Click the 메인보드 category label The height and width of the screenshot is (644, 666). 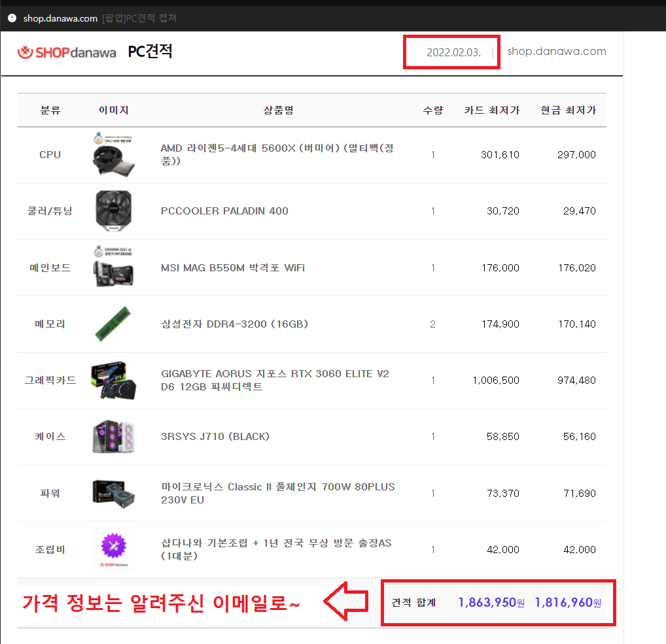(50, 268)
